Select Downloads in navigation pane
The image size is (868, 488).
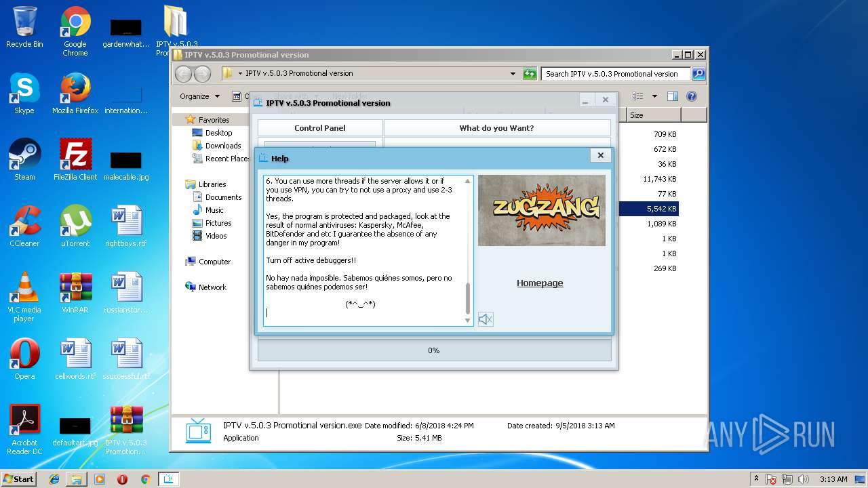pos(223,146)
